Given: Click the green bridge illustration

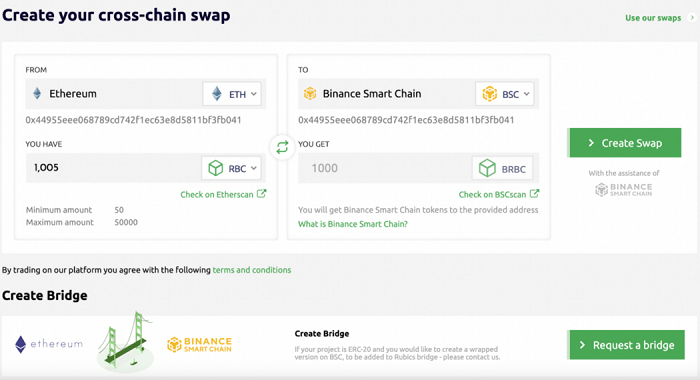Looking at the screenshot, I should 126,342.
